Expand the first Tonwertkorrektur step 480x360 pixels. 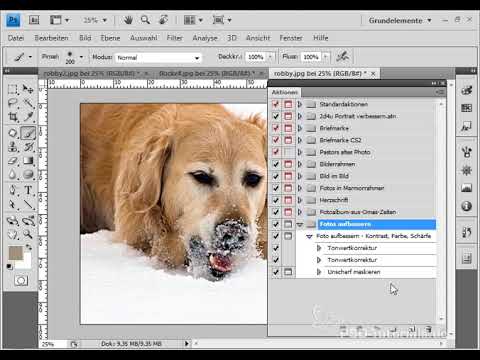[x=319, y=248]
